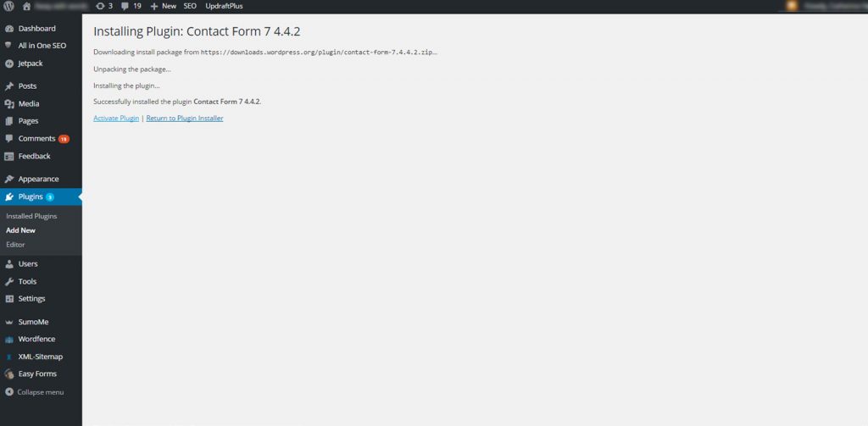The width and height of the screenshot is (868, 426).
Task: Open the SEO toolbar menu
Action: 190,6
